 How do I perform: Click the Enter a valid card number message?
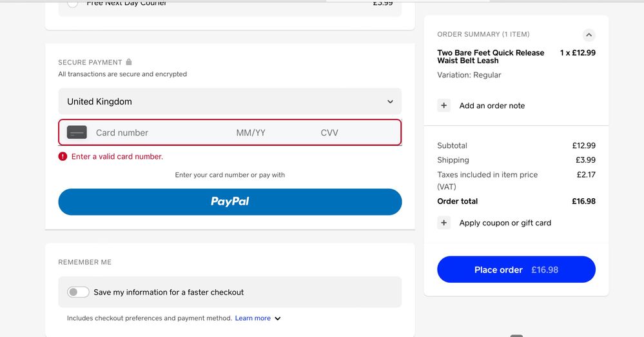pyautogui.click(x=117, y=156)
